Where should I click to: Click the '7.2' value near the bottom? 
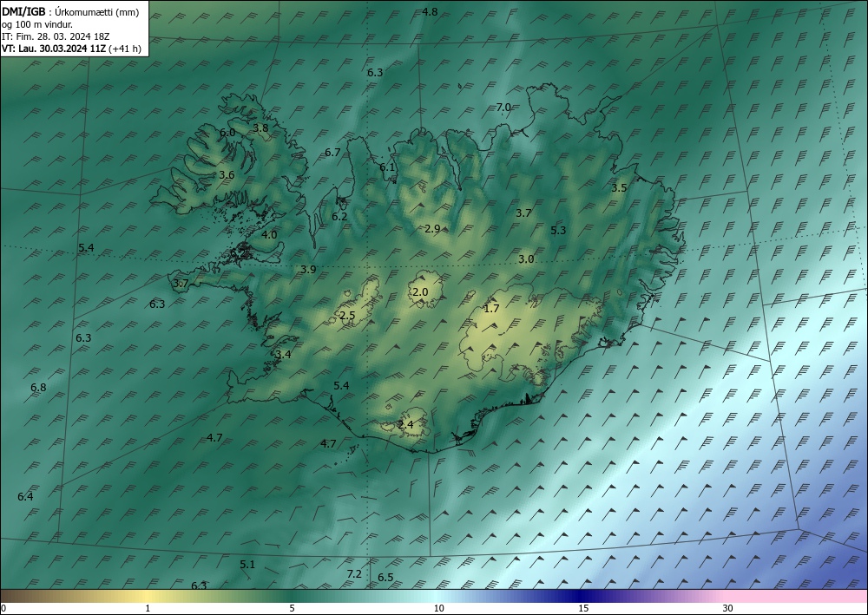354,574
